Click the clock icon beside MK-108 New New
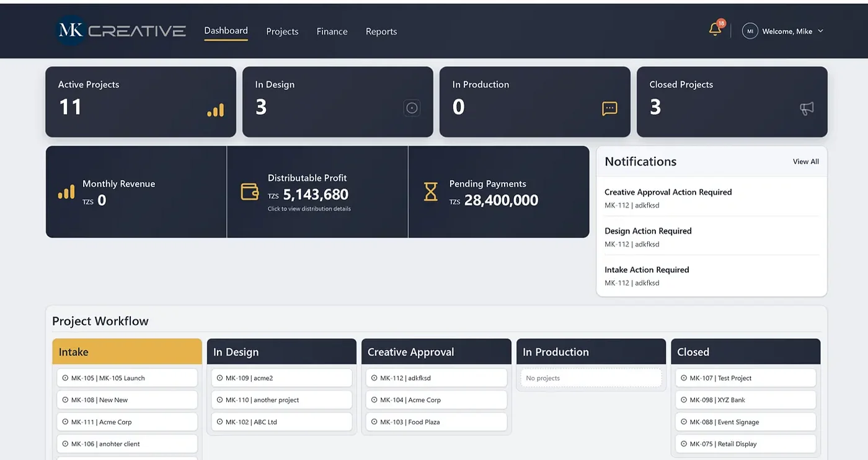Screen dimensions: 868x460 (x=66, y=400)
